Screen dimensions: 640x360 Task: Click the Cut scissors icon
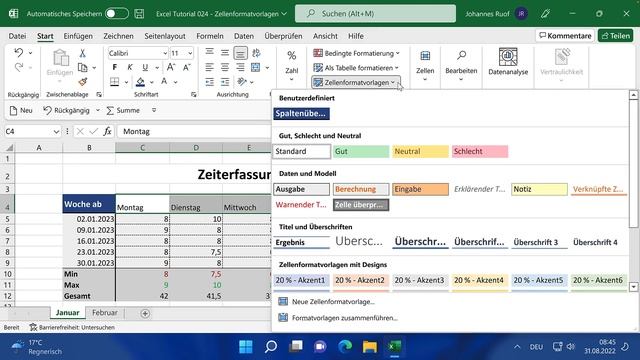point(82,53)
